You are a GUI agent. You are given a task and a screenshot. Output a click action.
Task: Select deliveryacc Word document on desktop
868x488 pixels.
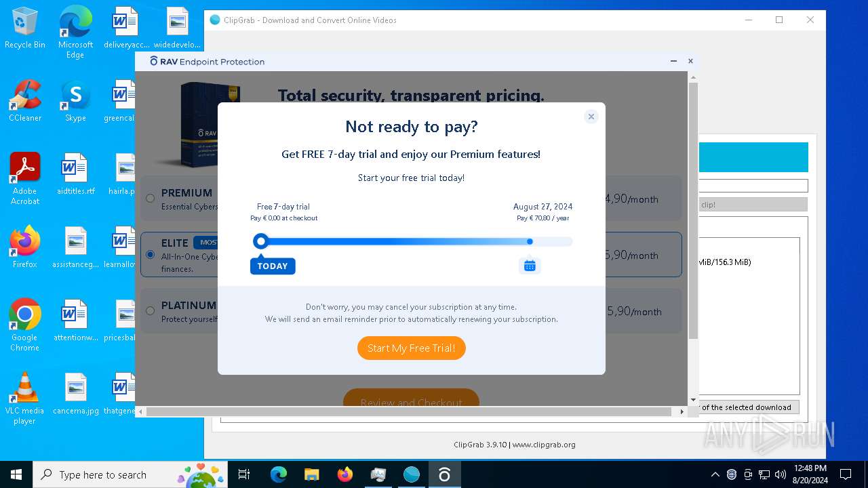point(126,28)
